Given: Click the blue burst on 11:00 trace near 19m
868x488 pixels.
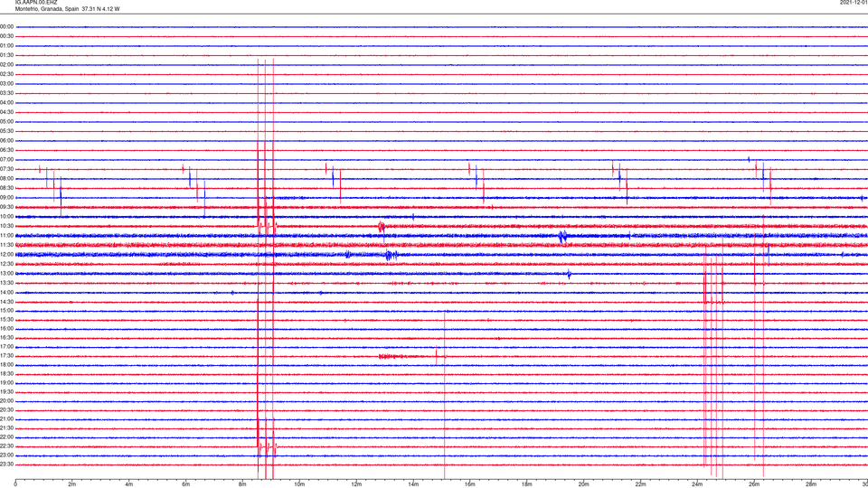Looking at the screenshot, I should pos(562,237).
